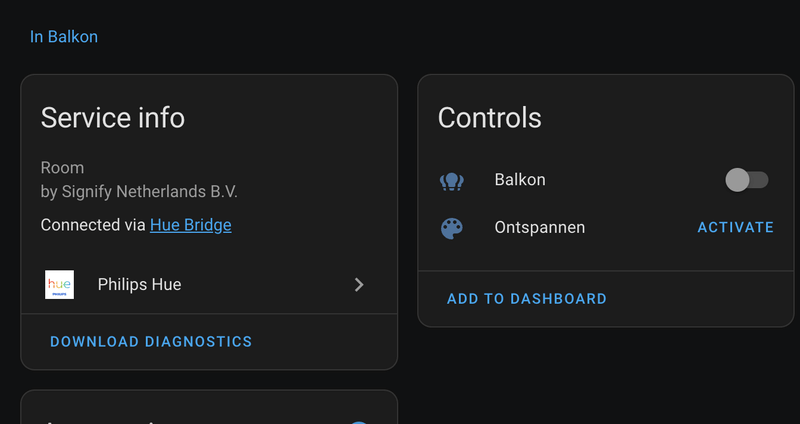Click Add to Dashboard
800x424 pixels.
tap(526, 299)
